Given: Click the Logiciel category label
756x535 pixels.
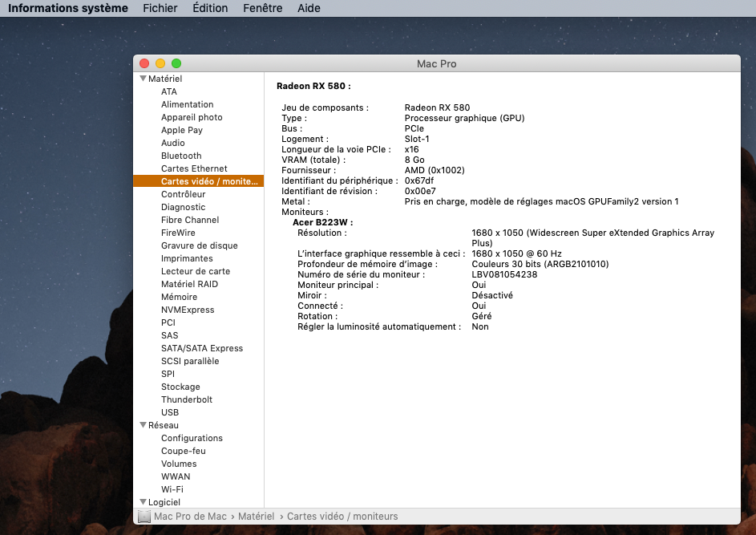Looking at the screenshot, I should tap(164, 502).
